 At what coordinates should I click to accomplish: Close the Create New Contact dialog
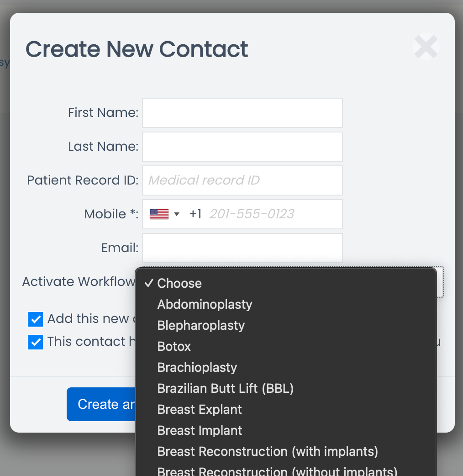pos(425,47)
